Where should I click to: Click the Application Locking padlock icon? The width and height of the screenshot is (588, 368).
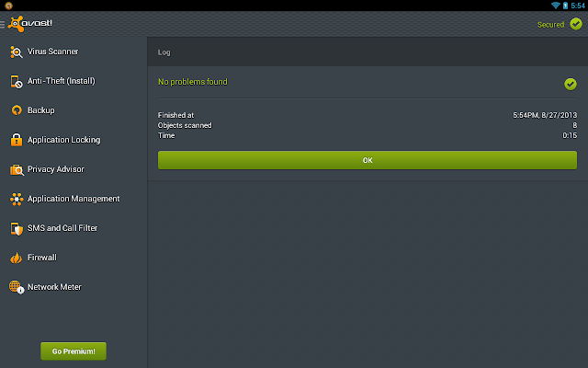coord(16,140)
